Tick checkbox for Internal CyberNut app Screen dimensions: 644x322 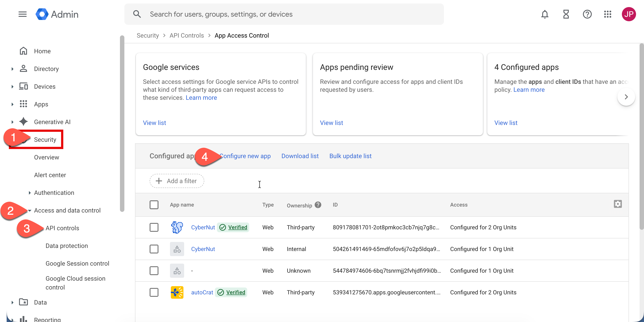tap(154, 249)
